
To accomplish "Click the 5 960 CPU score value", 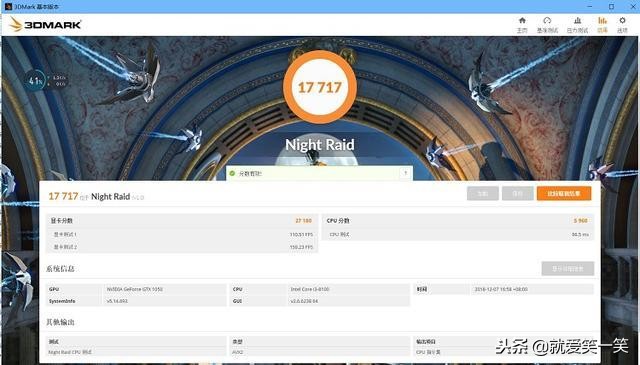I will click(580, 220).
